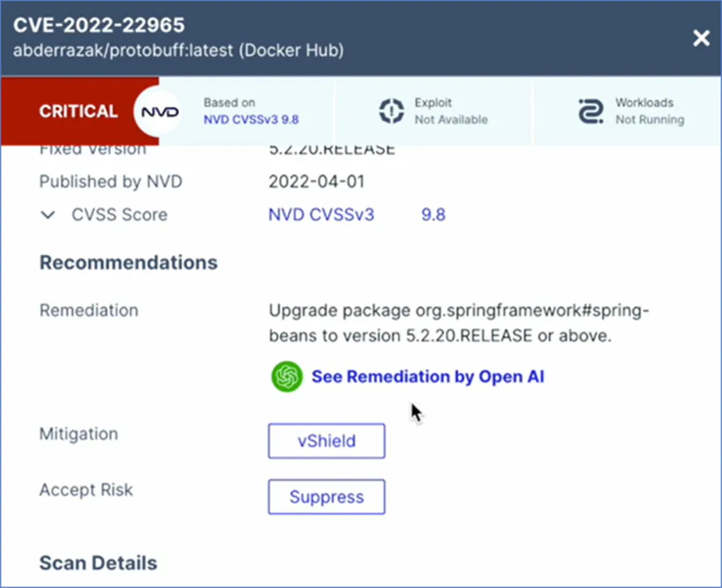This screenshot has width=722, height=588.
Task: Click the CRITICAL severity badge
Action: tap(79, 111)
